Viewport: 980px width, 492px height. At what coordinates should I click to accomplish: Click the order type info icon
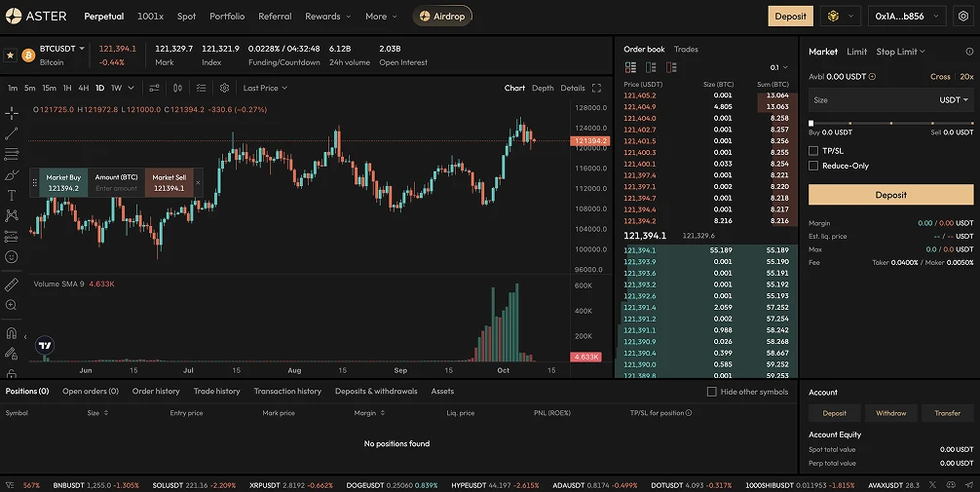[x=969, y=52]
